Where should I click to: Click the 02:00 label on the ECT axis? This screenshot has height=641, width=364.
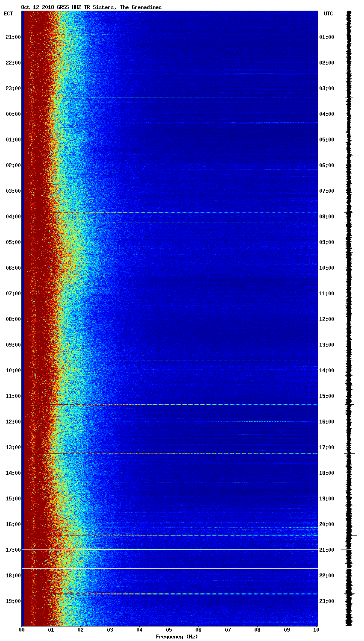point(13,165)
